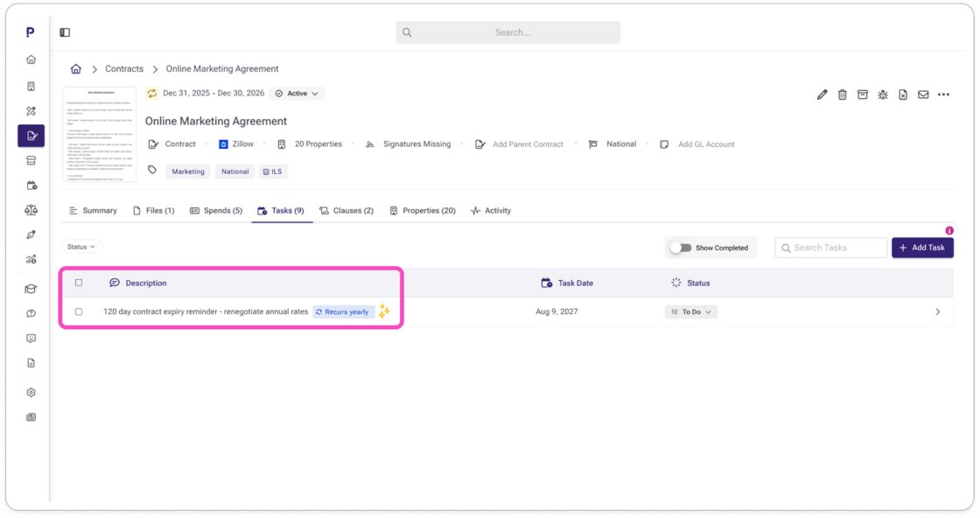Switch to the Clauses (2) tab
This screenshot has width=980, height=518.
coord(346,211)
